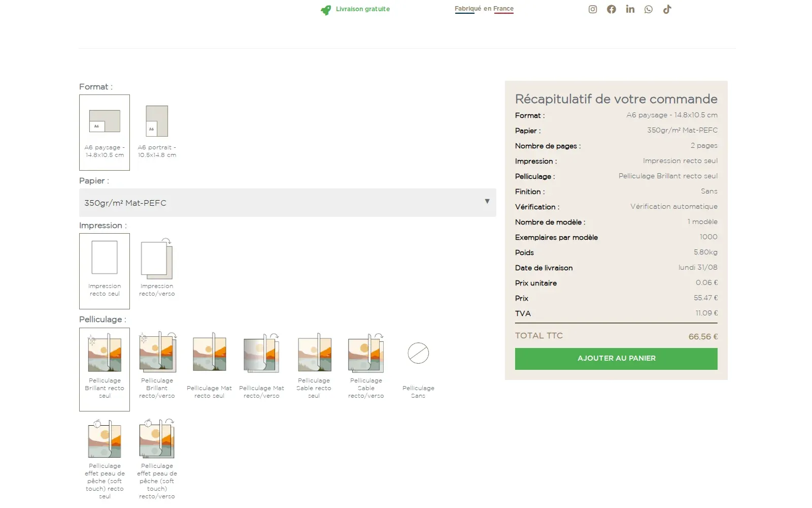Pick soft touch peau de pêche recto seul
Viewport: 812px width, 508px height.
105,459
